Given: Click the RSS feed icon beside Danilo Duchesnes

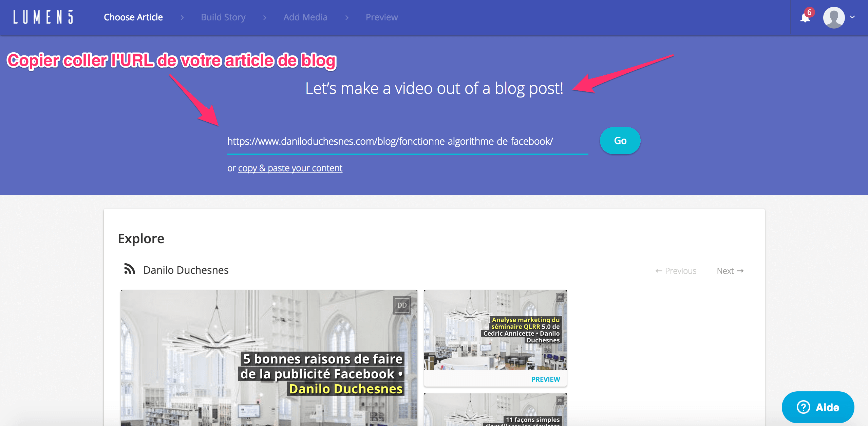Looking at the screenshot, I should click(130, 269).
